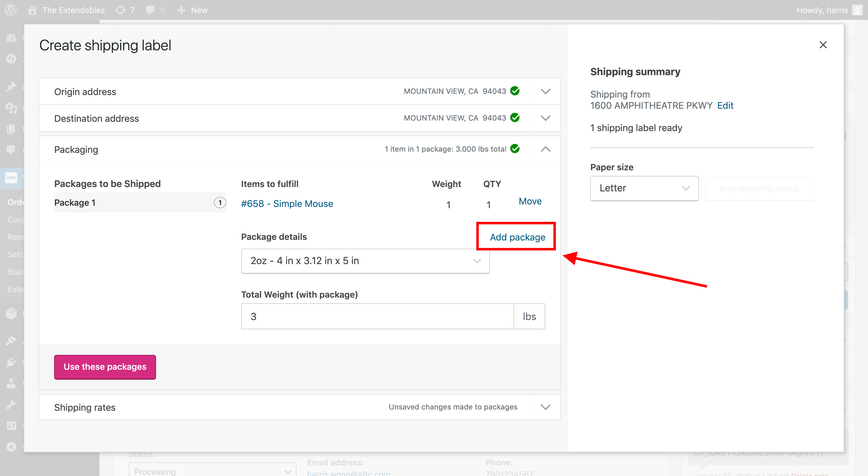Click Packaging section heading
Image resolution: width=868 pixels, height=476 pixels.
click(x=76, y=149)
